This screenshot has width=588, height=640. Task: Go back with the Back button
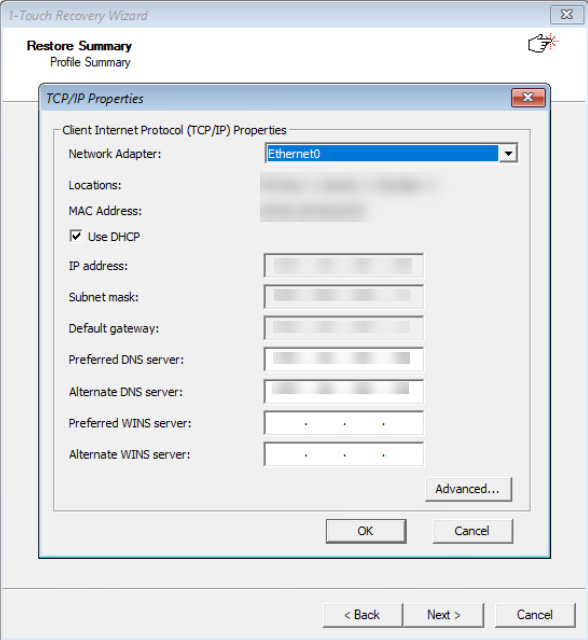pyautogui.click(x=362, y=615)
